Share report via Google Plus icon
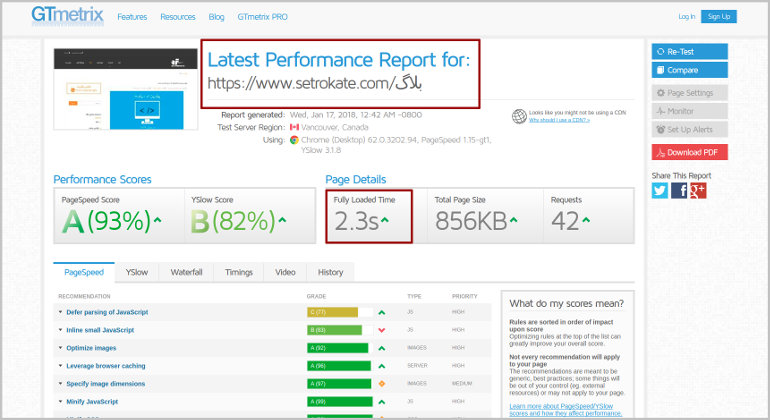The image size is (770, 420). pos(698,190)
